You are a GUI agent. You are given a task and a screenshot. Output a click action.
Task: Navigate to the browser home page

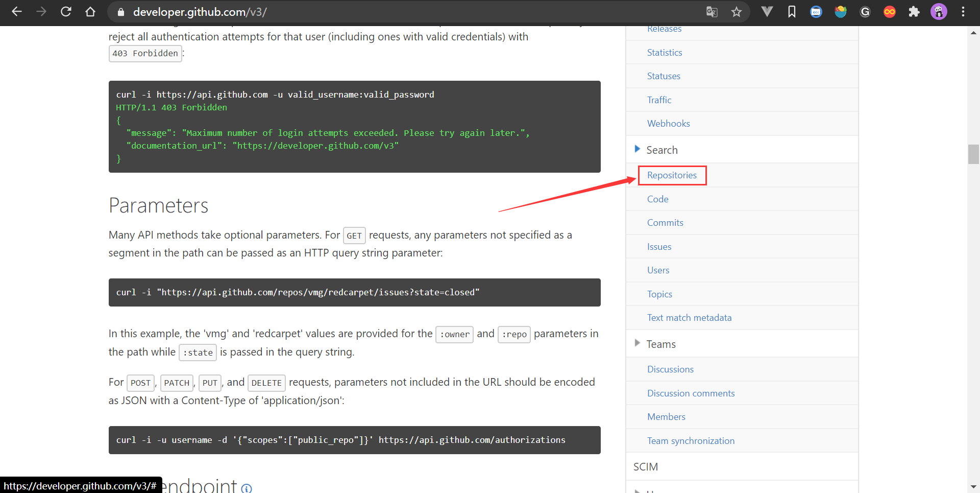[x=90, y=11]
